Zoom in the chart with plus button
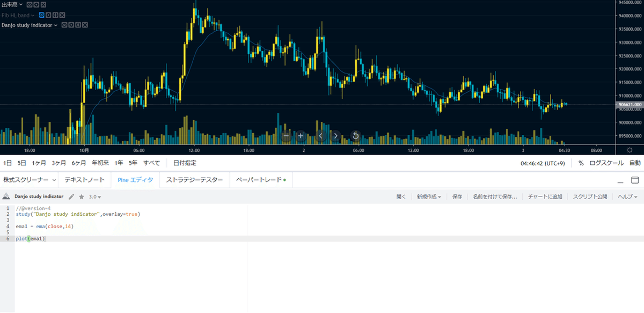This screenshot has width=644, height=313. click(301, 136)
